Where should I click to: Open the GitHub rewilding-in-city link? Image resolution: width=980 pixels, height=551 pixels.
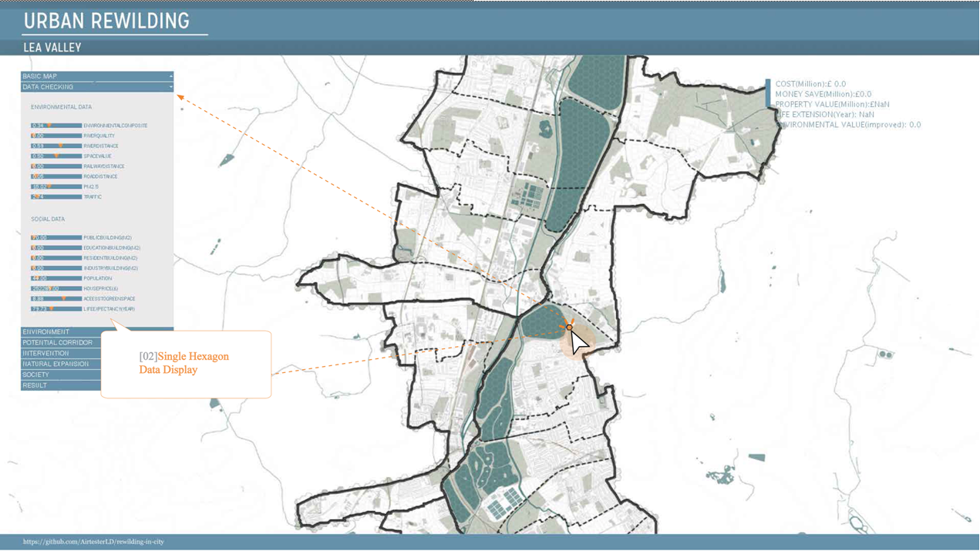93,542
